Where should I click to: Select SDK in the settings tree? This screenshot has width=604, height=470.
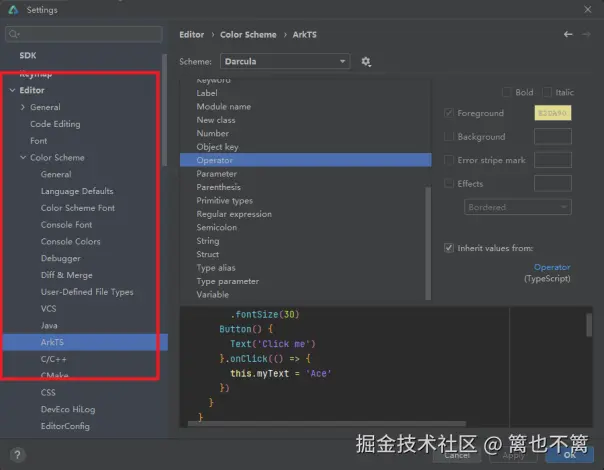click(28, 55)
